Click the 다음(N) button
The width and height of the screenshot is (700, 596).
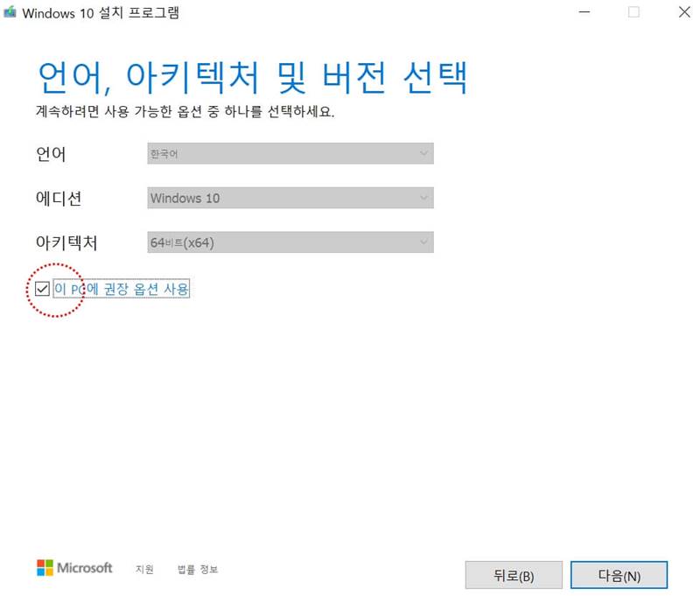point(619,575)
